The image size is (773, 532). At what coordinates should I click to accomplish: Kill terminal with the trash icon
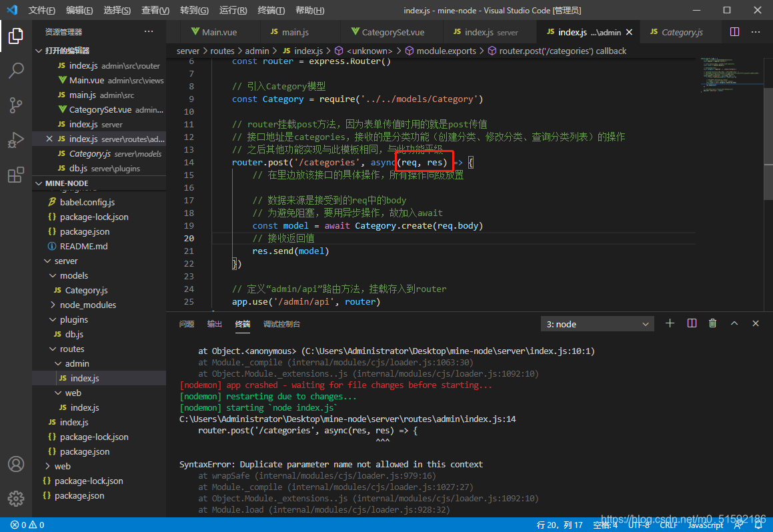pos(712,323)
